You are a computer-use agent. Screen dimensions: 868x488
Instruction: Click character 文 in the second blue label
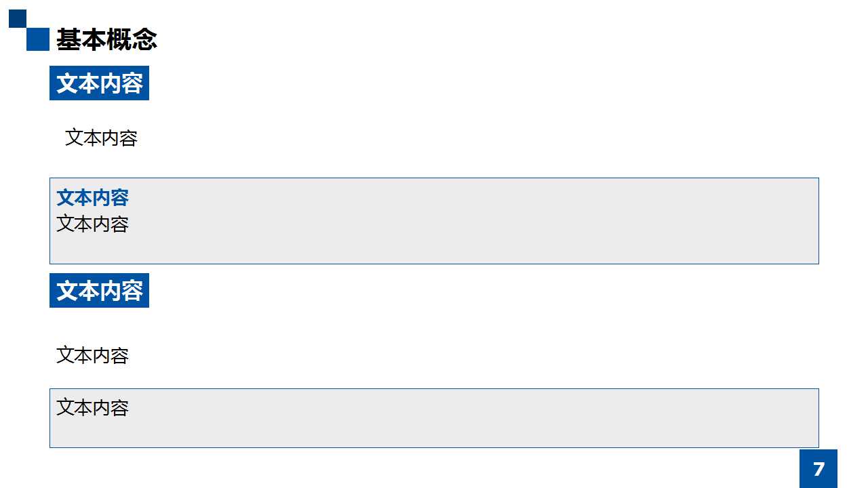66,291
